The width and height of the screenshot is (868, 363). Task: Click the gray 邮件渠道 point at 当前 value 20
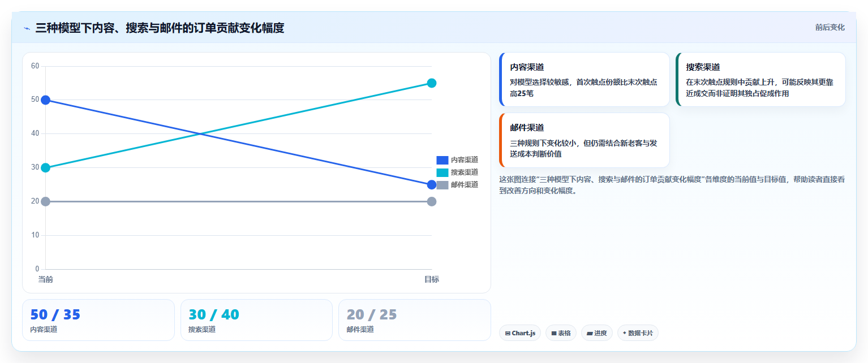tap(46, 201)
